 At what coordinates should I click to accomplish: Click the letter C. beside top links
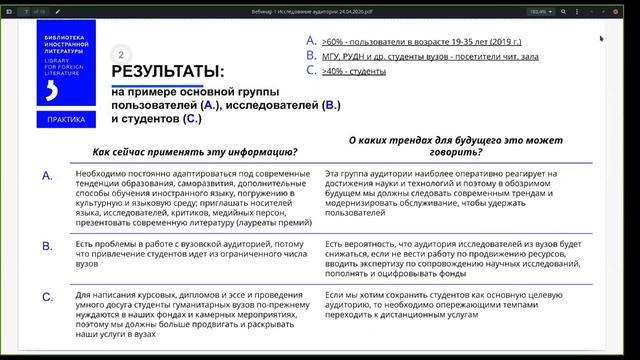click(311, 70)
